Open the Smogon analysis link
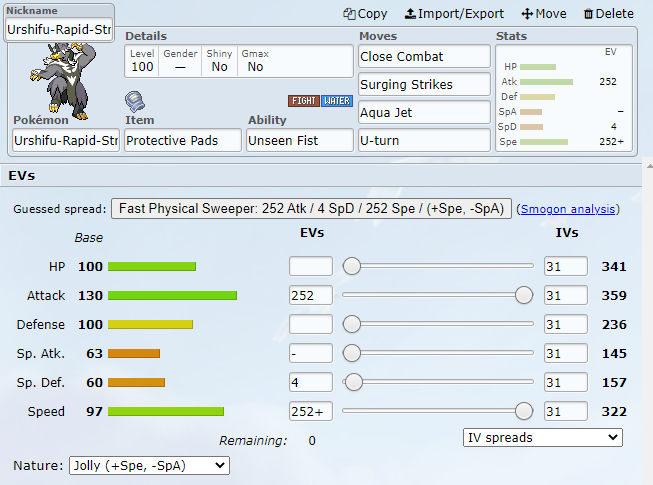Viewport: 653px width, 485px height. click(568, 209)
